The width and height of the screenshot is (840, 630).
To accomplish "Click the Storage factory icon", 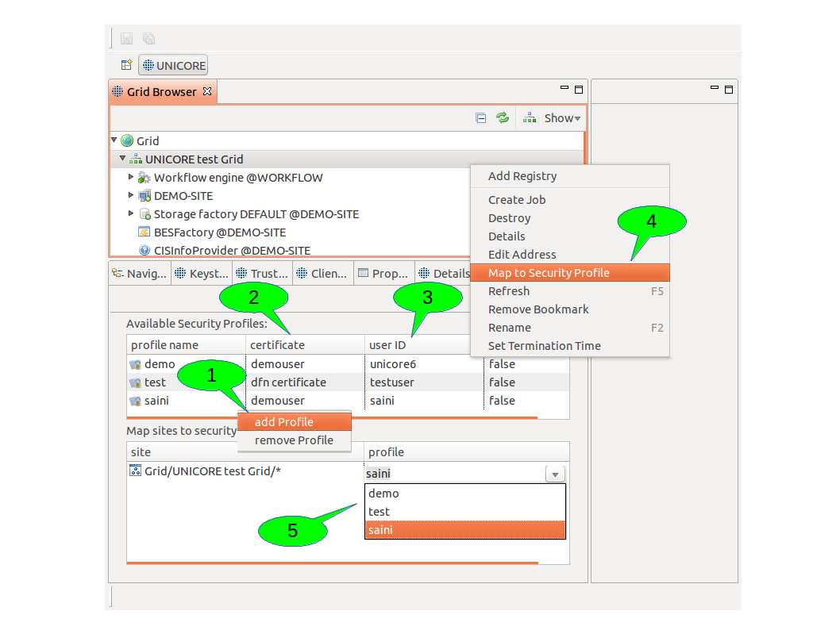I will [144, 214].
